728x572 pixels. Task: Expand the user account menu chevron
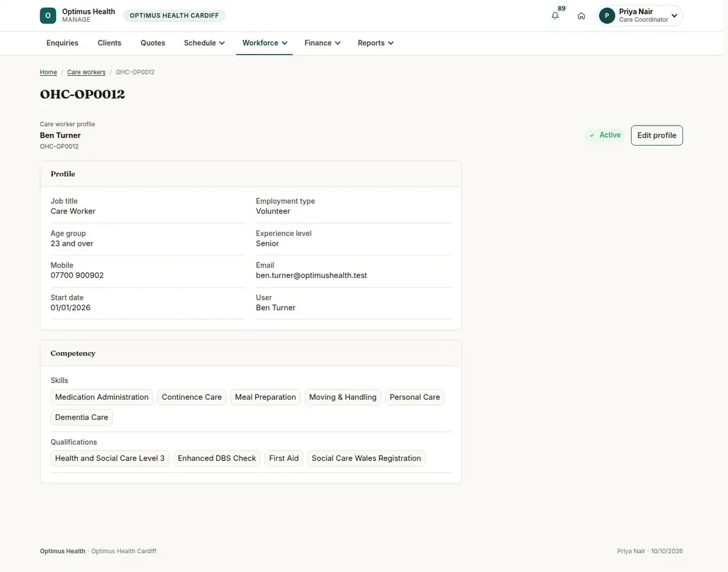(x=674, y=16)
